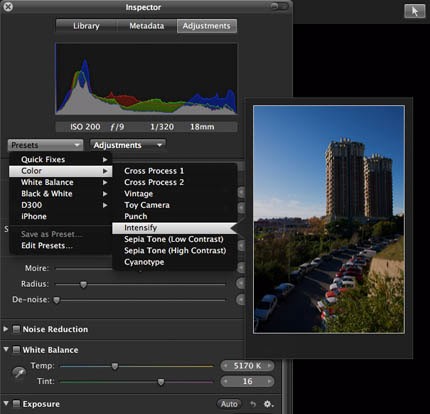Toggle the Inspector pill button in title bar
The image size is (430, 414).
coord(279,6)
